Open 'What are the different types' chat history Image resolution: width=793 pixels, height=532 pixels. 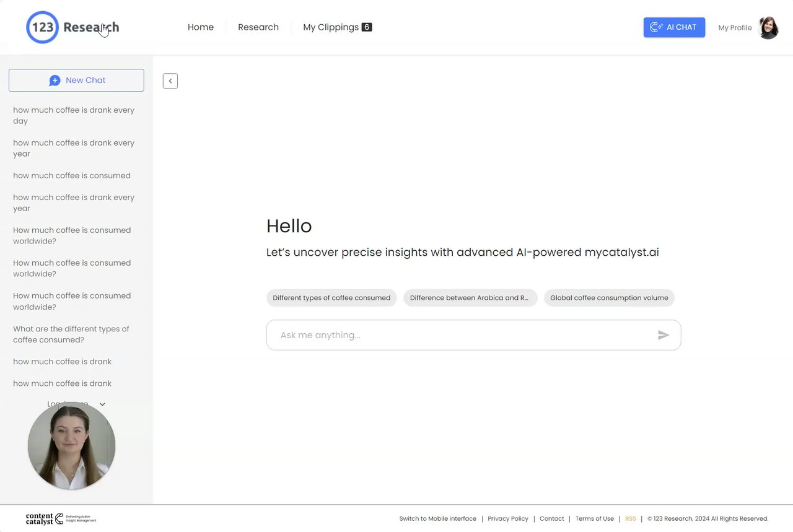point(71,334)
